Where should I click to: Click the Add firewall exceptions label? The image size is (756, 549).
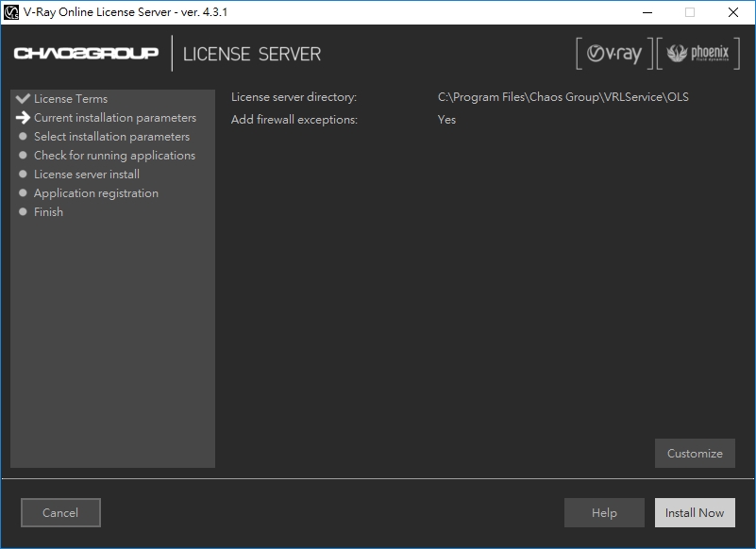294,120
